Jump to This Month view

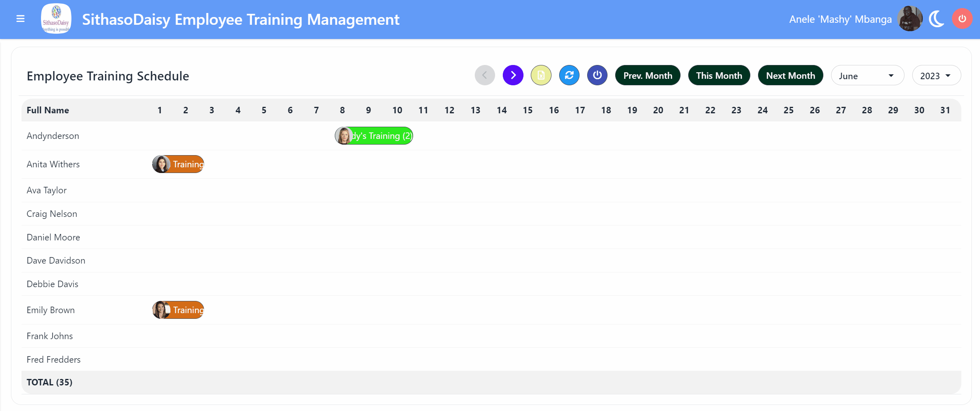[719, 75]
